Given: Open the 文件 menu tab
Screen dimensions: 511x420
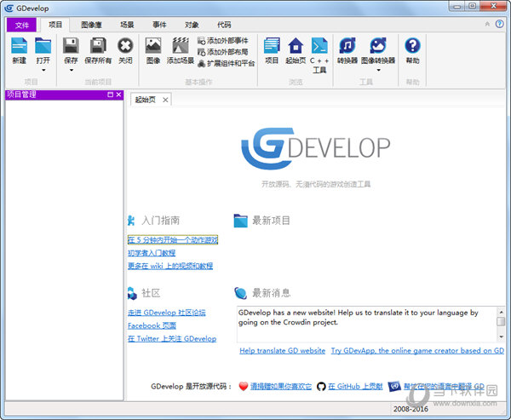Looking at the screenshot, I should coord(21,25).
